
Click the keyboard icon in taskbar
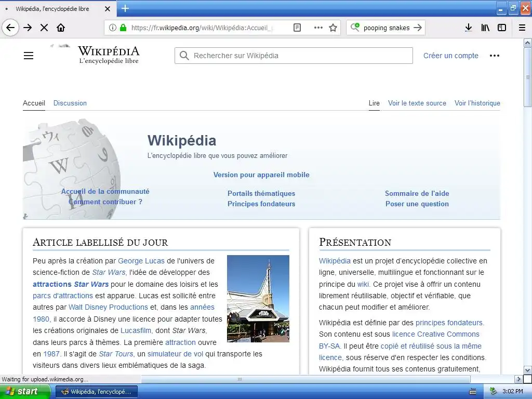(x=473, y=392)
